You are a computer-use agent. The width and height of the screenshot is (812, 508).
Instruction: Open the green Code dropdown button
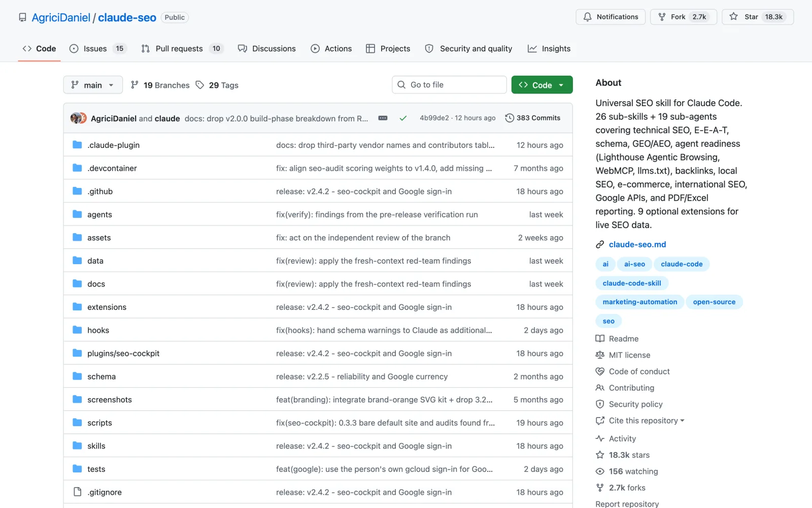[542, 85]
